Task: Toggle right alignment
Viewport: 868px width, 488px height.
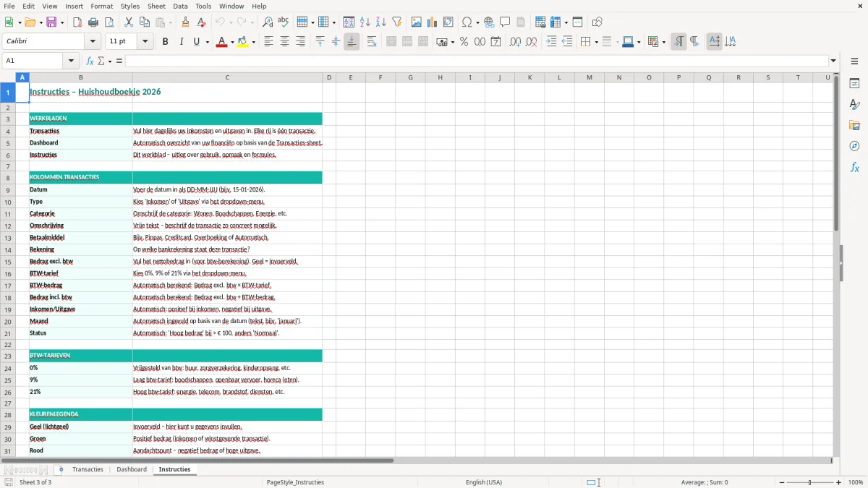Action: [x=300, y=42]
